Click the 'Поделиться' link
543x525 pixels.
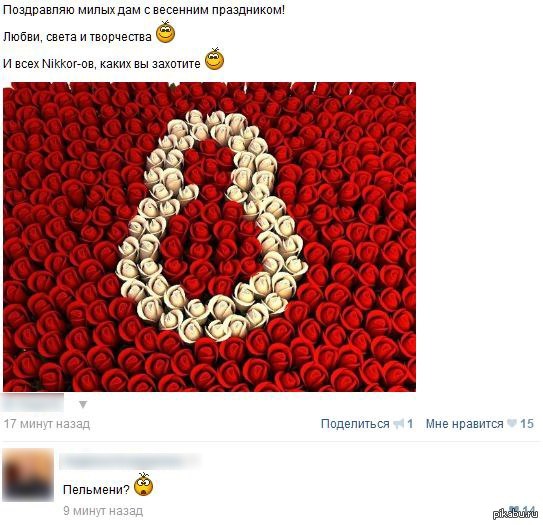355,424
